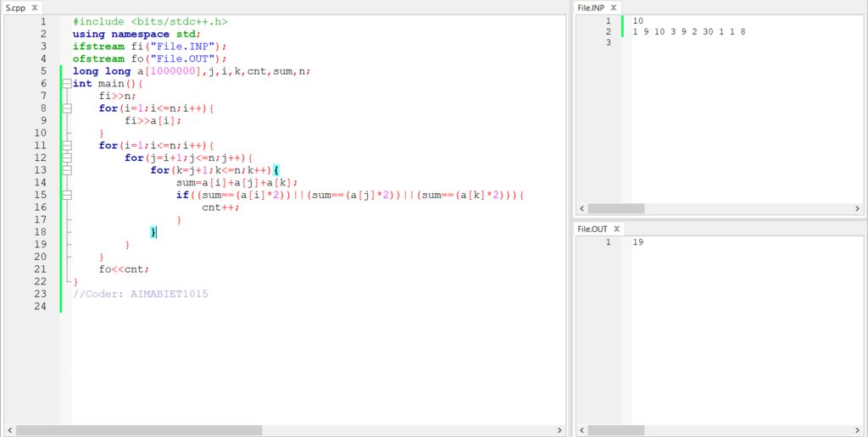This screenshot has width=868, height=437.
Task: Close the S.cpp tab
Action: (34, 8)
